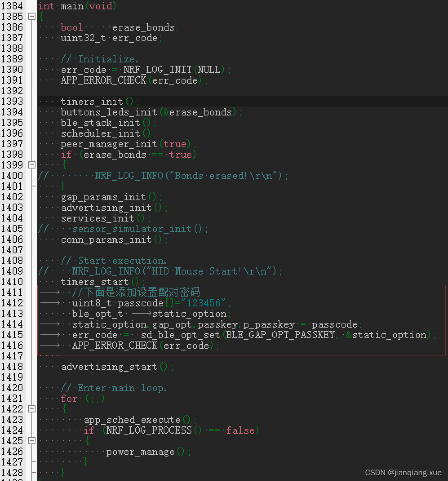Collapse the inner if fold at line 1425

[x=32, y=441]
